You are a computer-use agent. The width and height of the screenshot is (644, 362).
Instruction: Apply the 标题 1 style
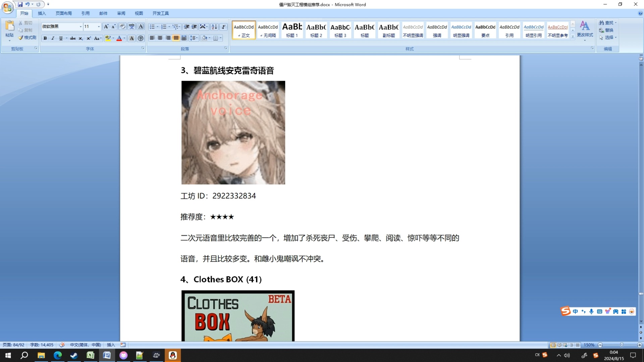[292, 30]
